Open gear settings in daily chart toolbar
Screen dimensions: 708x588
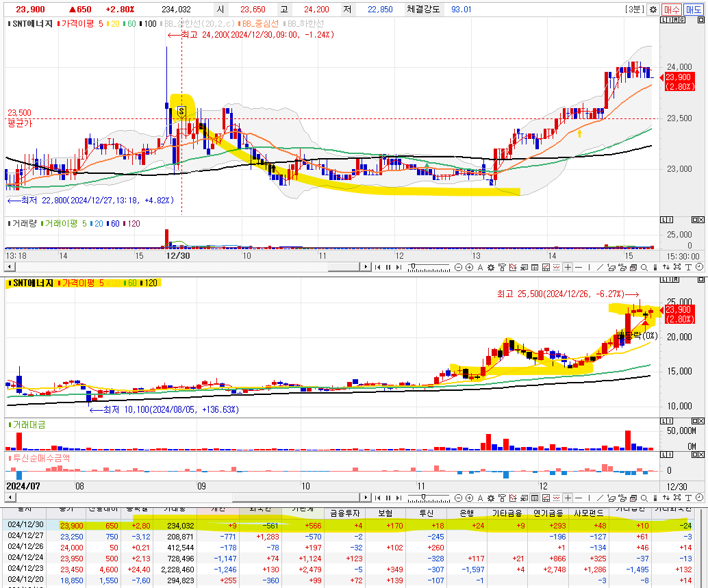coord(491,498)
